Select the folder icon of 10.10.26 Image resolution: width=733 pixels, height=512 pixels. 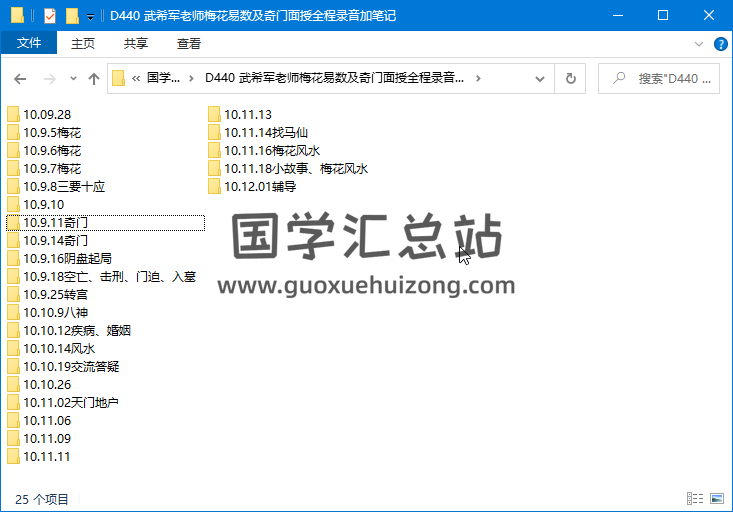click(14, 384)
